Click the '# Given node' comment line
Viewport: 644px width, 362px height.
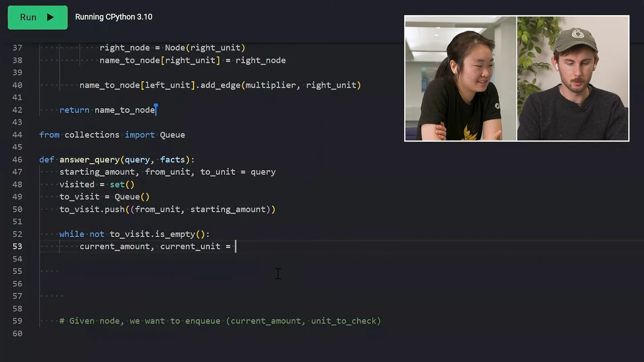(220, 321)
